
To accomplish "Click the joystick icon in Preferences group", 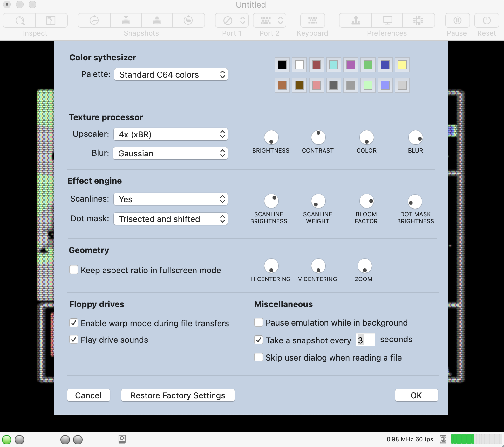I will (356, 21).
